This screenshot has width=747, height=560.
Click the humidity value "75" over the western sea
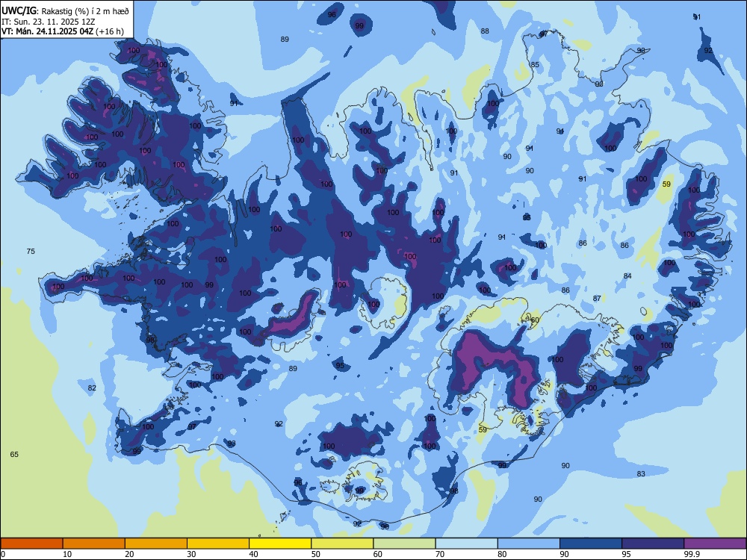pyautogui.click(x=31, y=252)
